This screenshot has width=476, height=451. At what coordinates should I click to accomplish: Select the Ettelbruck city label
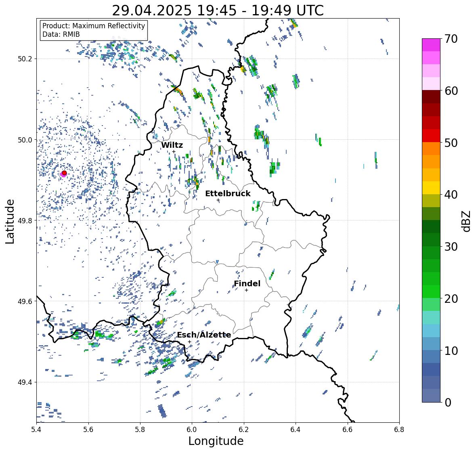coord(228,193)
